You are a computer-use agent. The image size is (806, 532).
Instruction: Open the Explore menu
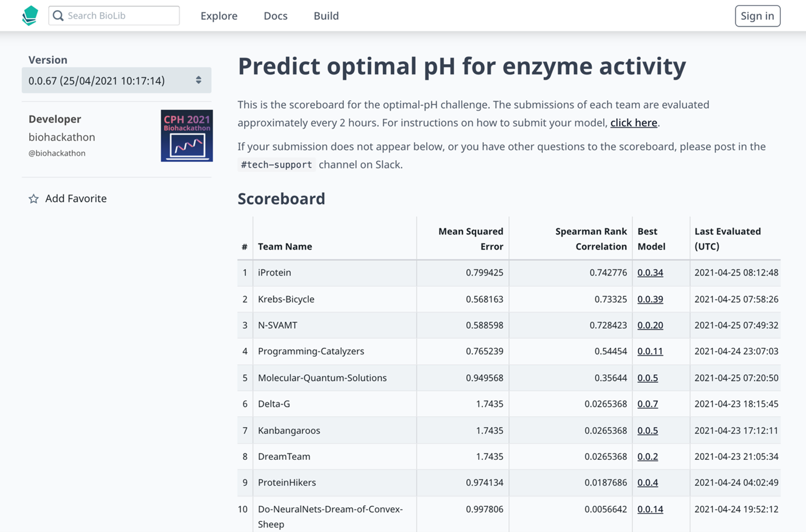pyautogui.click(x=219, y=16)
